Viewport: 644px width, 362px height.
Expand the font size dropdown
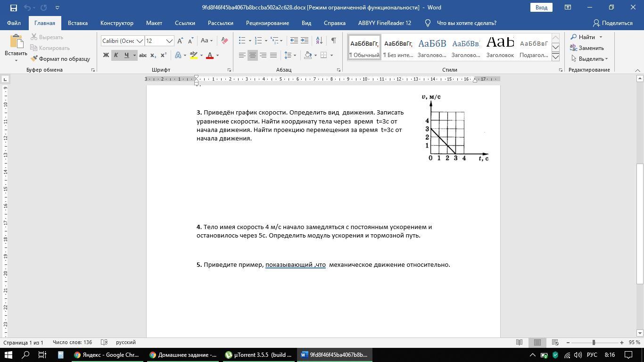point(169,41)
